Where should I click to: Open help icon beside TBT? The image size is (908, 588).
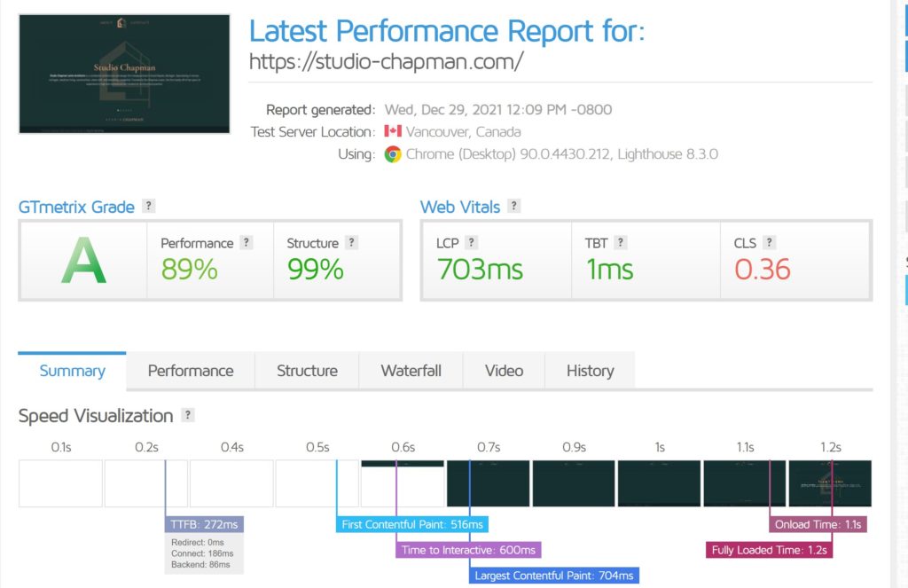click(x=620, y=242)
